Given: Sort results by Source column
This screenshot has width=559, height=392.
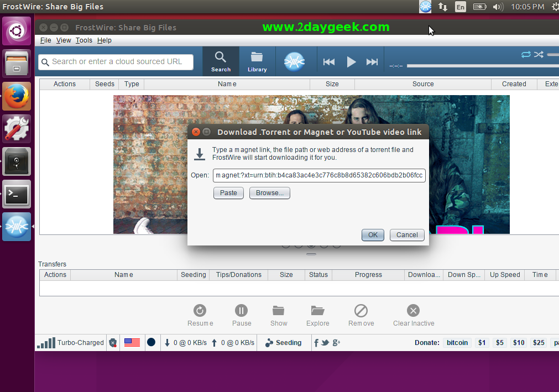Looking at the screenshot, I should [423, 84].
